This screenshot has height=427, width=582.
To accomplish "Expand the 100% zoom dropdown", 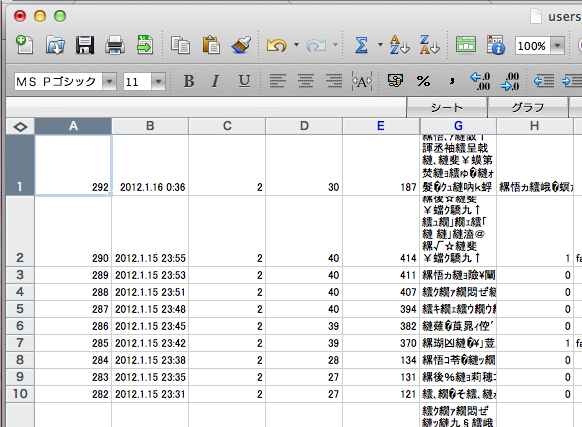I will 558,46.
